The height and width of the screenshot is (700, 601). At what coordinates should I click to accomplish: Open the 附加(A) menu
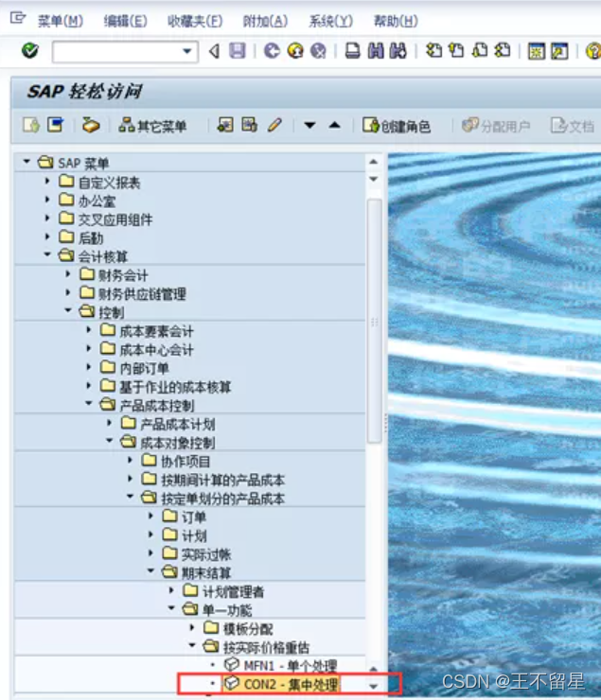coord(265,21)
